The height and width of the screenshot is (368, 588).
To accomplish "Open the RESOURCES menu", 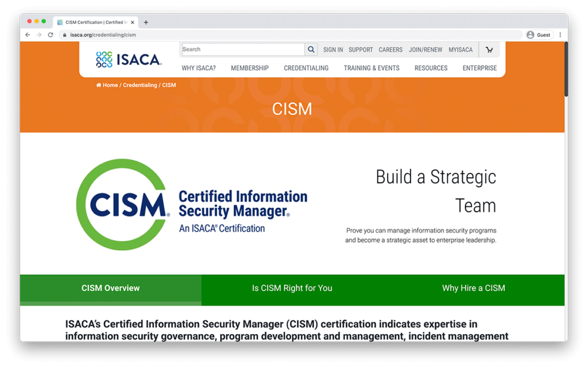I will 431,68.
